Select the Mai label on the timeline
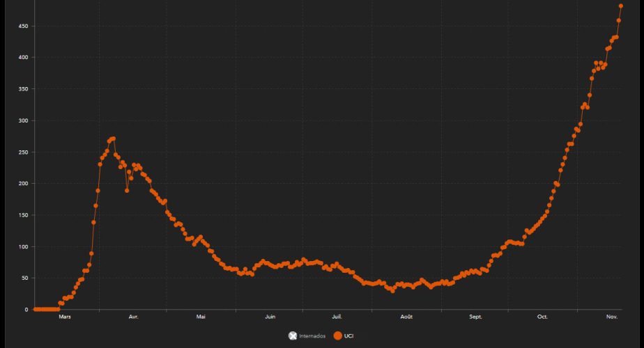644x348 pixels. pos(201,317)
